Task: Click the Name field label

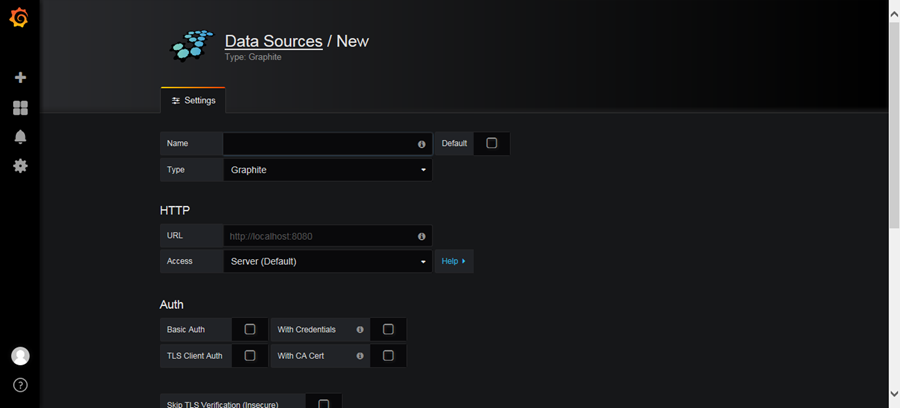Action: [x=177, y=143]
